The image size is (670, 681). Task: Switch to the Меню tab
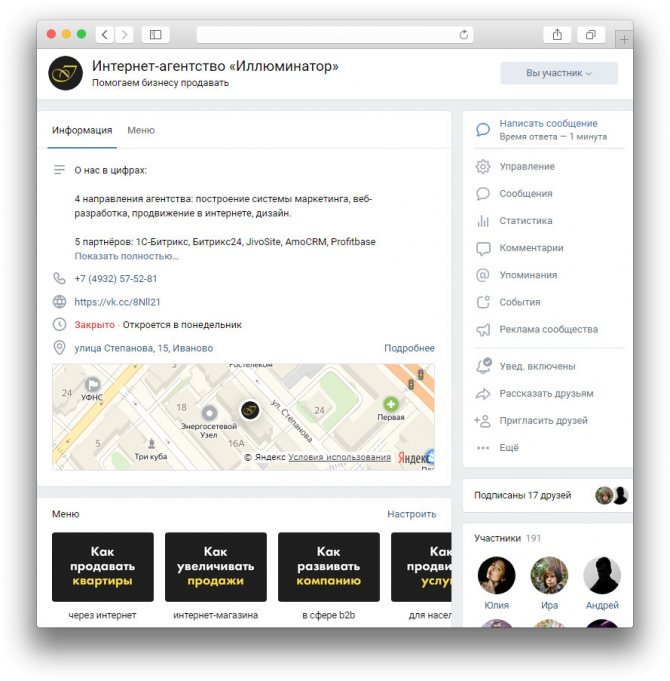(x=141, y=130)
